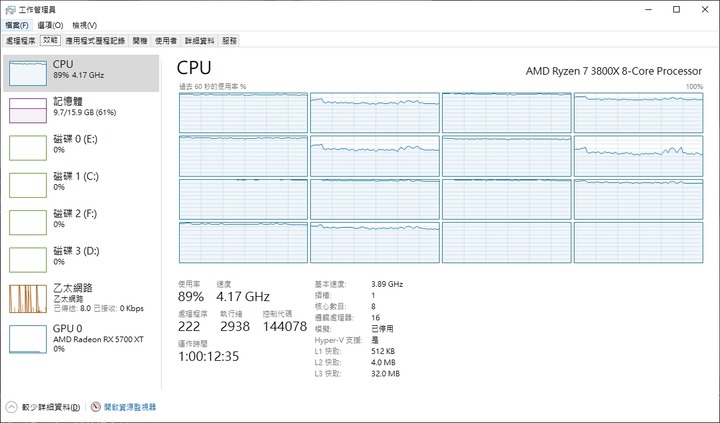Open the 檢視(V) menu

click(84, 25)
